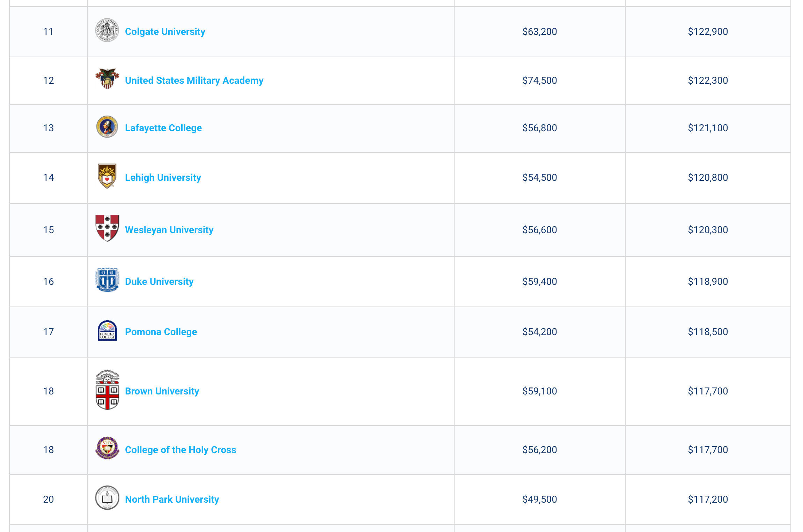The image size is (803, 532).
Task: Click the Brown University coat of arms
Action: (107, 390)
